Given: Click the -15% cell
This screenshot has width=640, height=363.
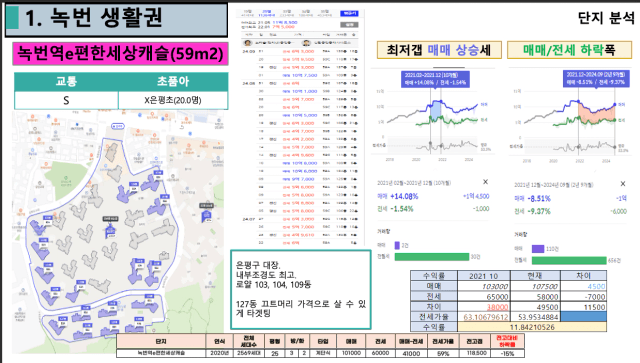Looking at the screenshot, I should (x=507, y=353).
